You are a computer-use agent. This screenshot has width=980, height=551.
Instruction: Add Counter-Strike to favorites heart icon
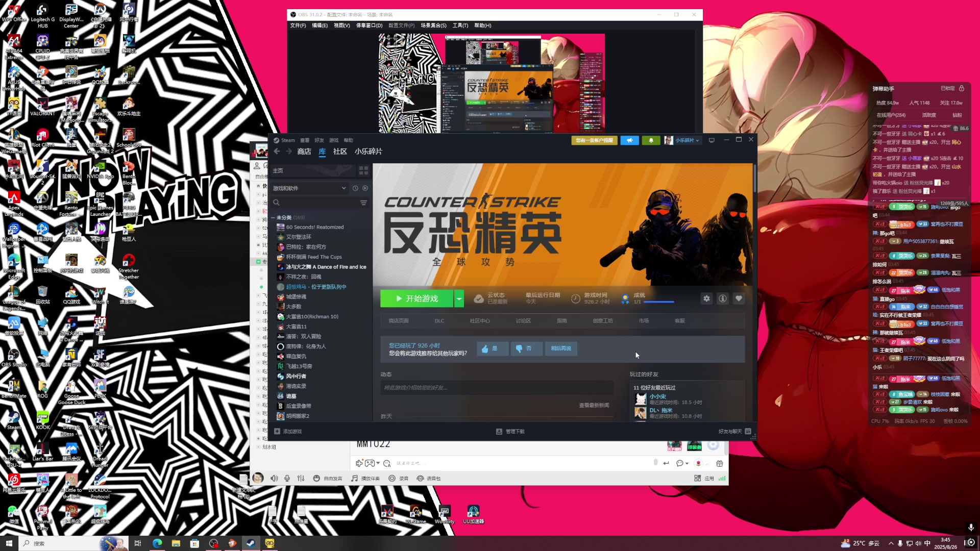(x=739, y=298)
